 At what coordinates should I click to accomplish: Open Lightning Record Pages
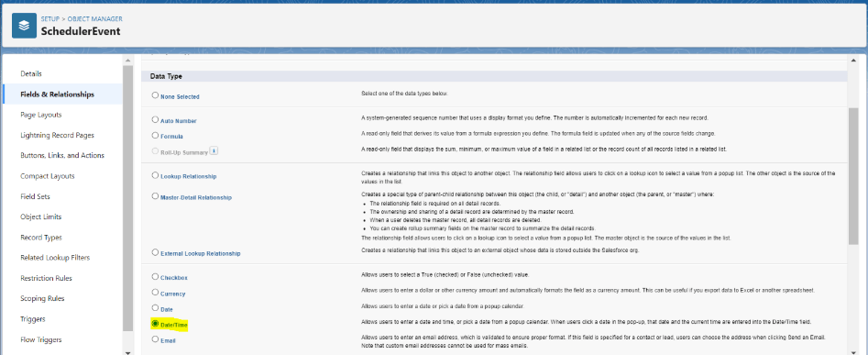pos(57,135)
